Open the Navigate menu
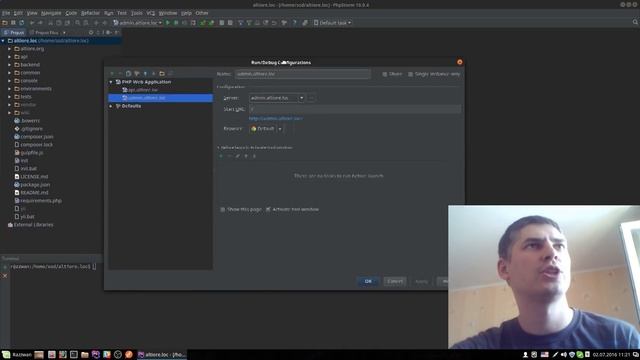 click(x=51, y=13)
